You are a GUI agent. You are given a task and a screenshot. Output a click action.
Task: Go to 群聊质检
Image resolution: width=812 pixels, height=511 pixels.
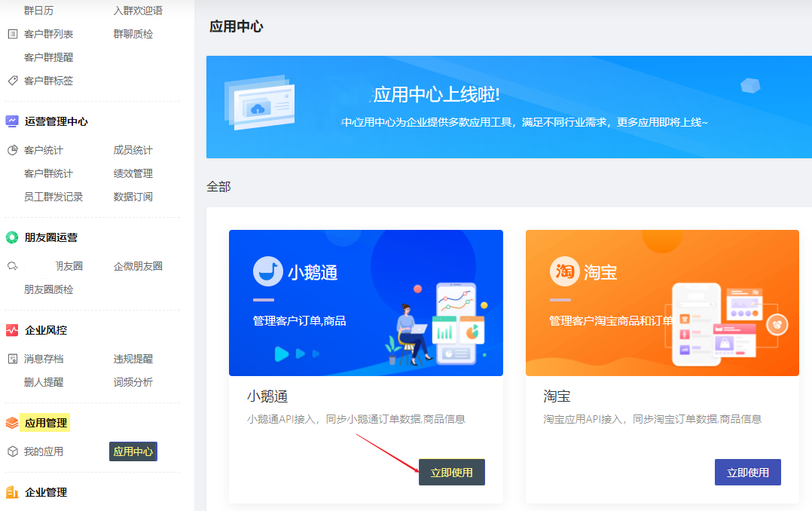(133, 34)
